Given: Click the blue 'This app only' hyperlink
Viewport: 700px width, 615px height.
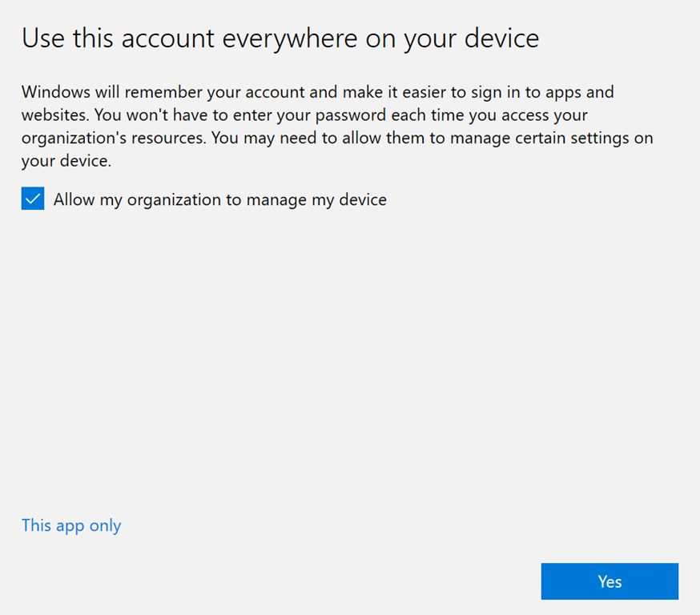Looking at the screenshot, I should [71, 526].
